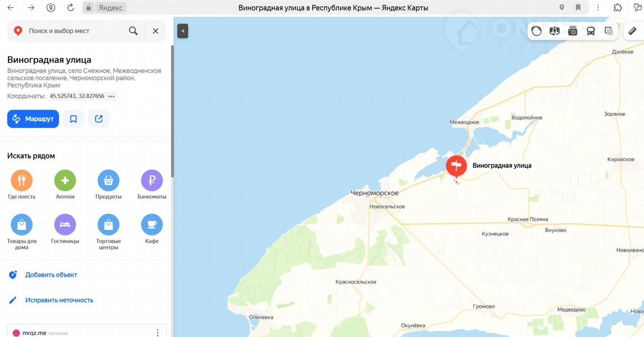This screenshot has height=337, width=644.
Task: Show the photos layer on map
Action: click(x=573, y=31)
